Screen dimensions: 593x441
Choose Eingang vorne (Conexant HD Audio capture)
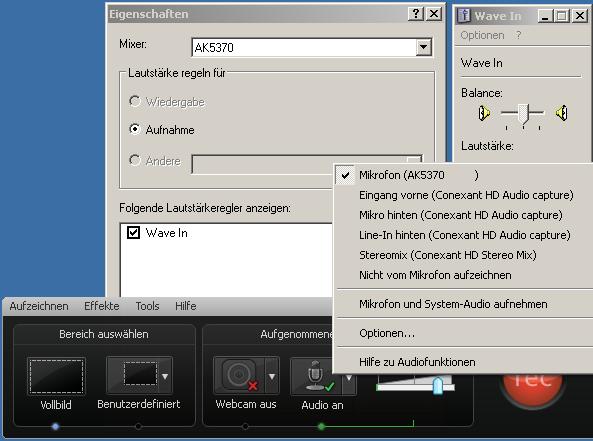point(464,195)
